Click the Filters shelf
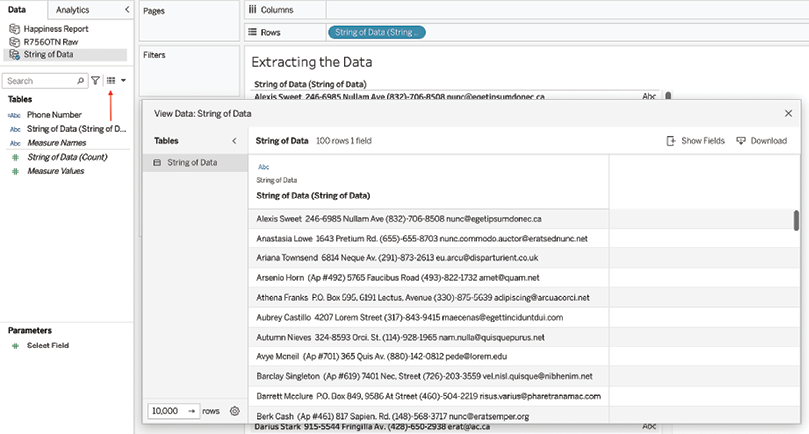 (189, 71)
